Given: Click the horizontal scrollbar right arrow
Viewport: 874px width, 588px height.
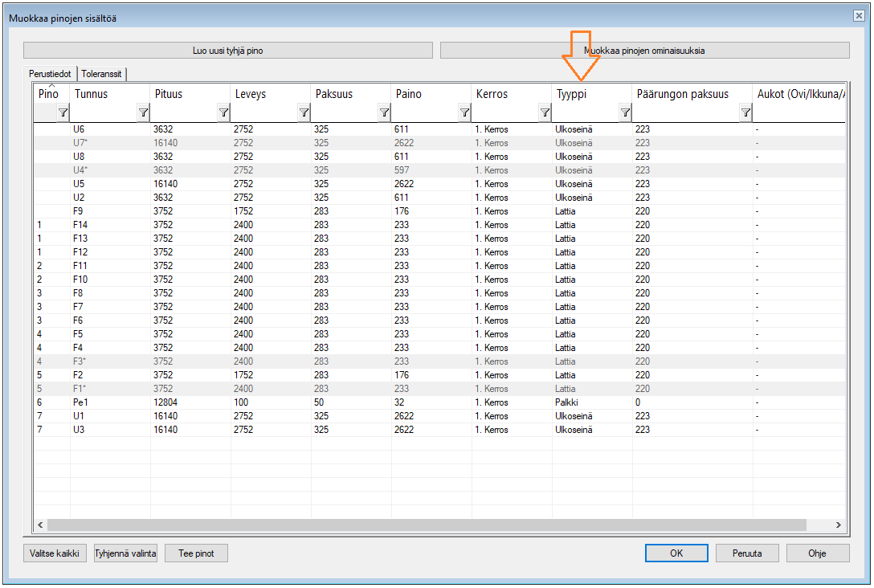Looking at the screenshot, I should pyautogui.click(x=838, y=525).
